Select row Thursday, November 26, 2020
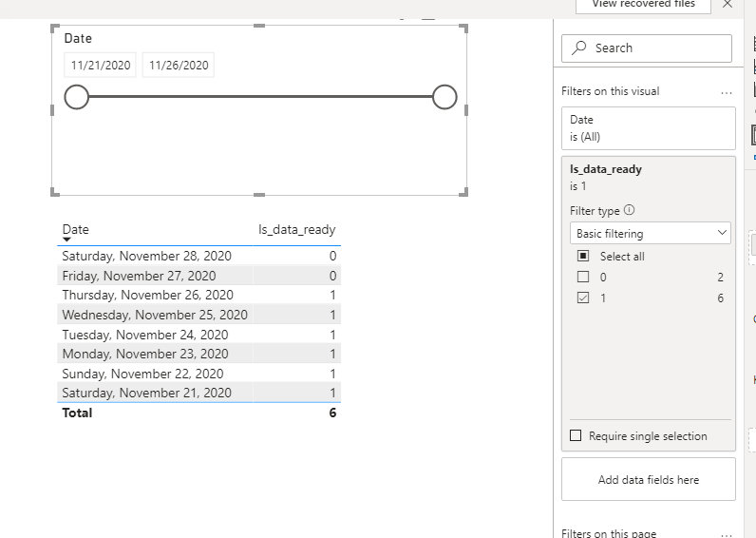This screenshot has height=538, width=756. click(198, 295)
